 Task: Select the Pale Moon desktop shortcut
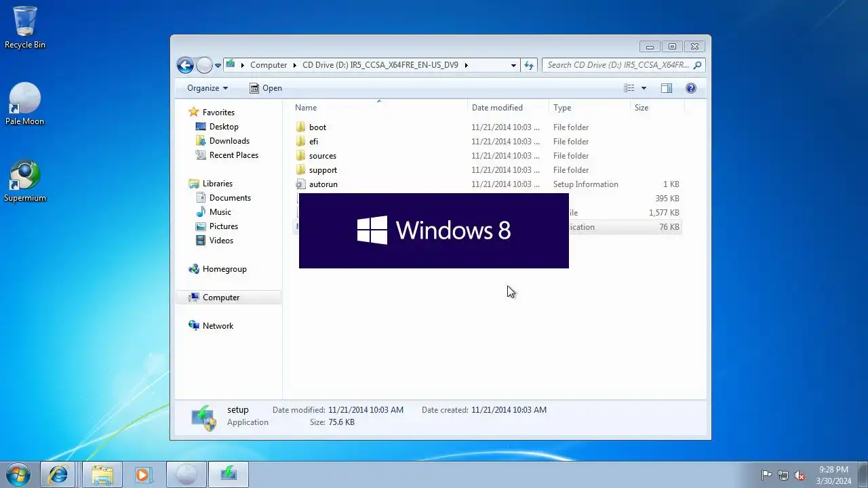[x=24, y=104]
